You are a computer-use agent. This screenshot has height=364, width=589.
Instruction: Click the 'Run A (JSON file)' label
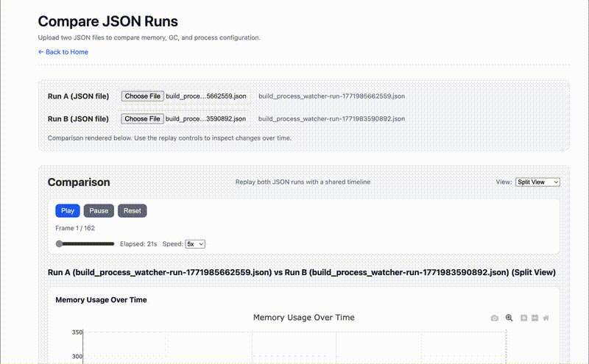click(78, 96)
